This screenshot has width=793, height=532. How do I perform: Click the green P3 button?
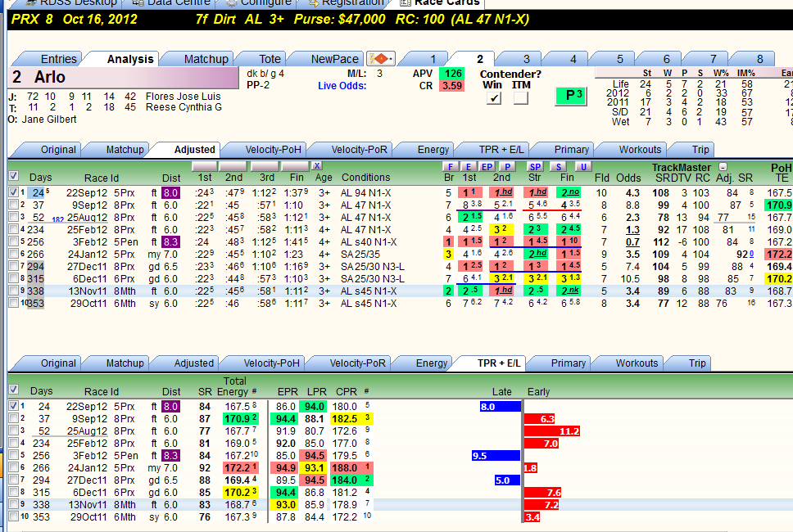570,96
